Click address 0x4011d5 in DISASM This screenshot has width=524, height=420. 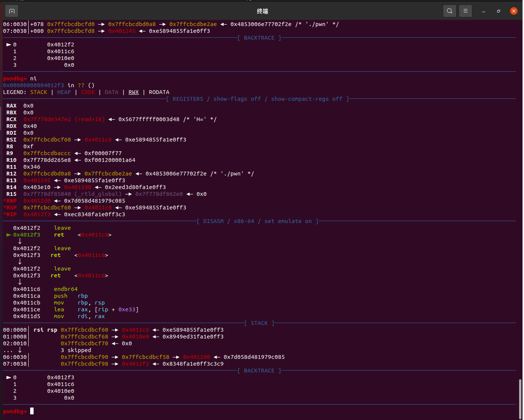point(27,316)
